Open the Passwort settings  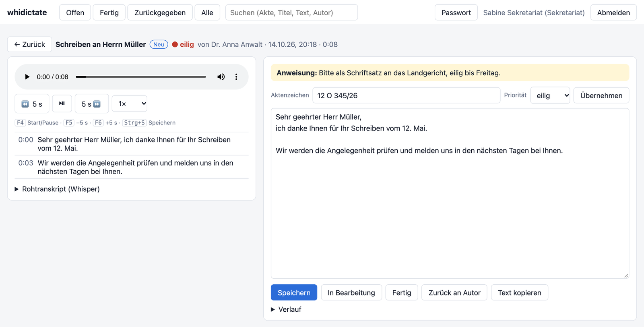pos(456,12)
